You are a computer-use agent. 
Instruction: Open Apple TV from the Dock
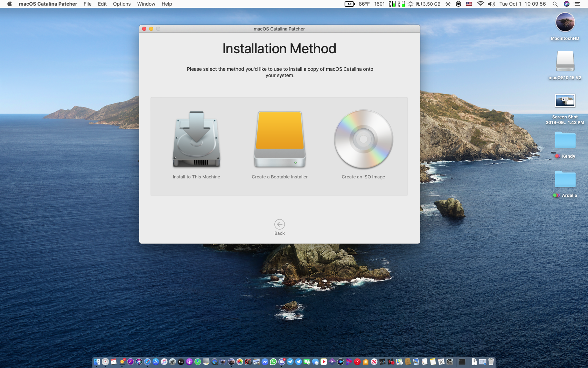[x=181, y=362]
